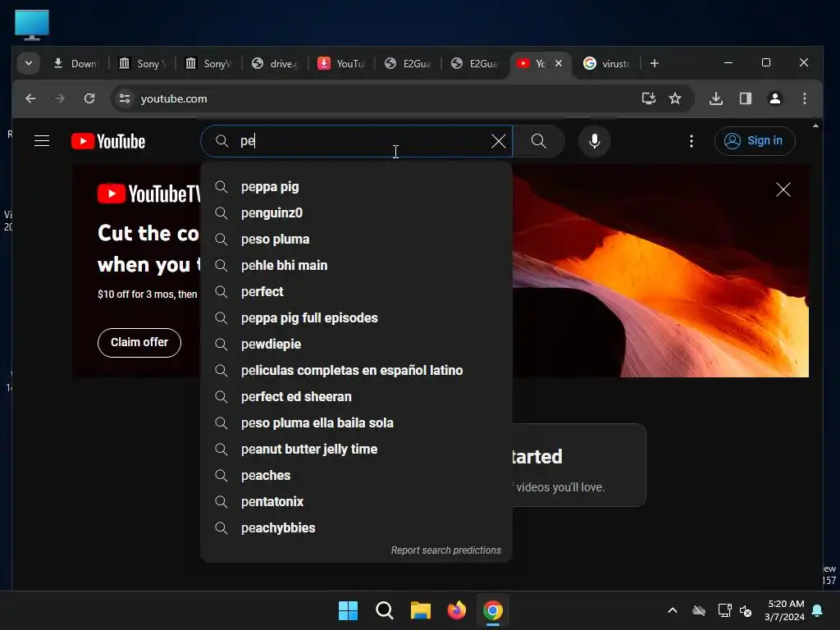This screenshot has width=840, height=630.
Task: Pick the 'perfect' search suggestion
Action: pos(356,291)
